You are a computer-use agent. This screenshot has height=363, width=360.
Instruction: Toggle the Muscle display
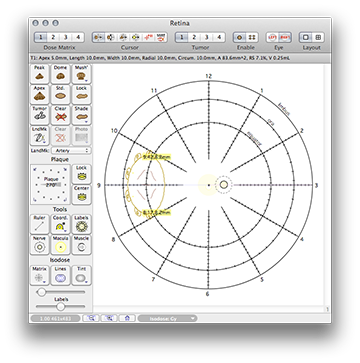click(x=81, y=245)
